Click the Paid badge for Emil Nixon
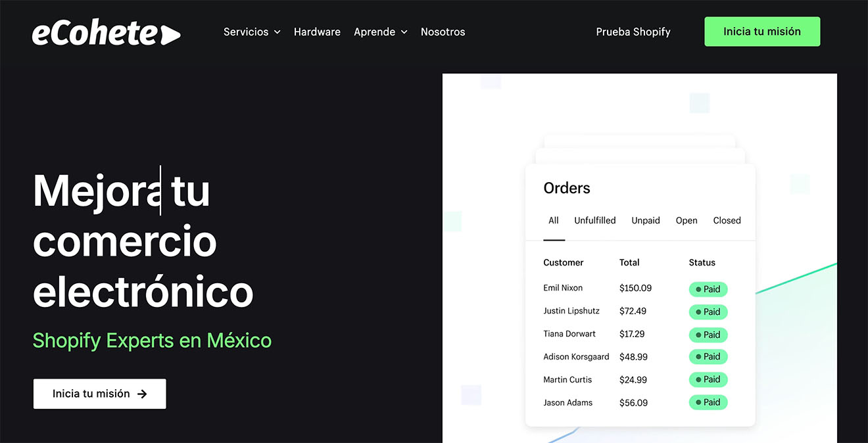The height and width of the screenshot is (443, 868). [x=708, y=289]
